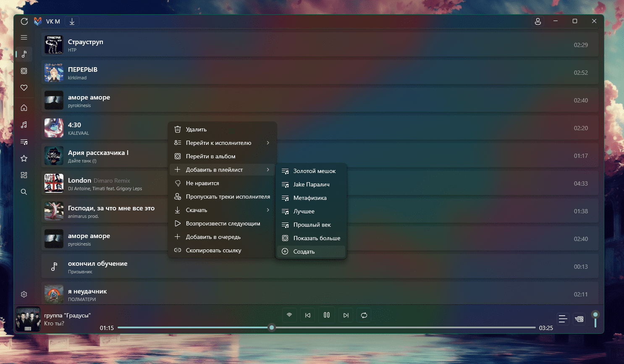The image size is (624, 364).
Task: Pause the current track
Action: (327, 315)
